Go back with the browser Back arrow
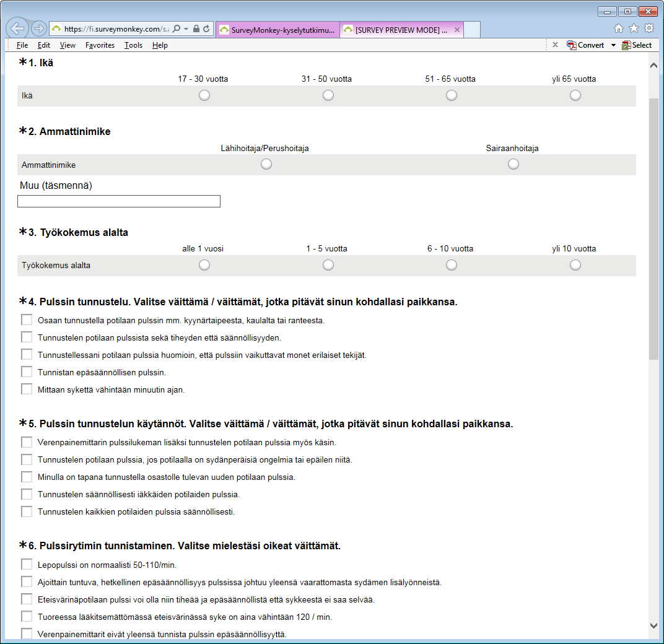The height and width of the screenshot is (644, 664). 17,28
